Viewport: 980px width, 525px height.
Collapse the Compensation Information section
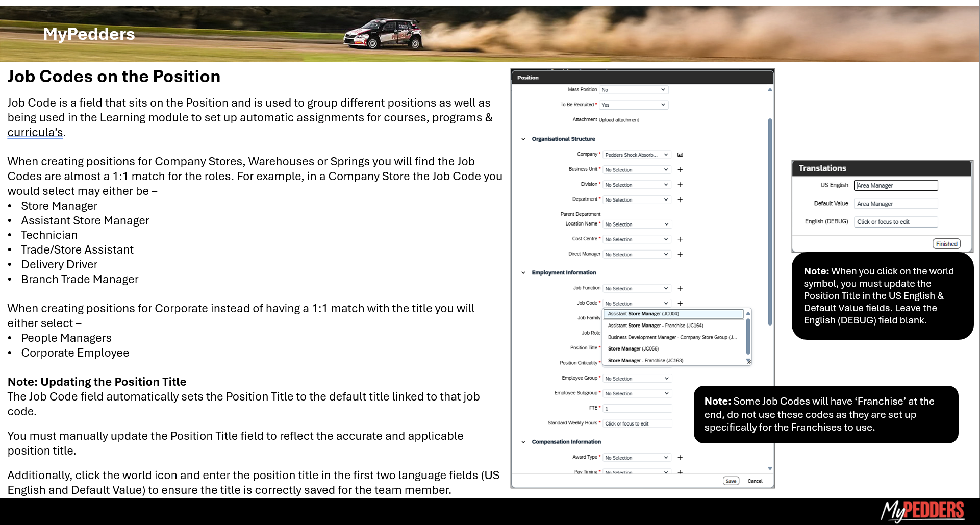click(523, 442)
